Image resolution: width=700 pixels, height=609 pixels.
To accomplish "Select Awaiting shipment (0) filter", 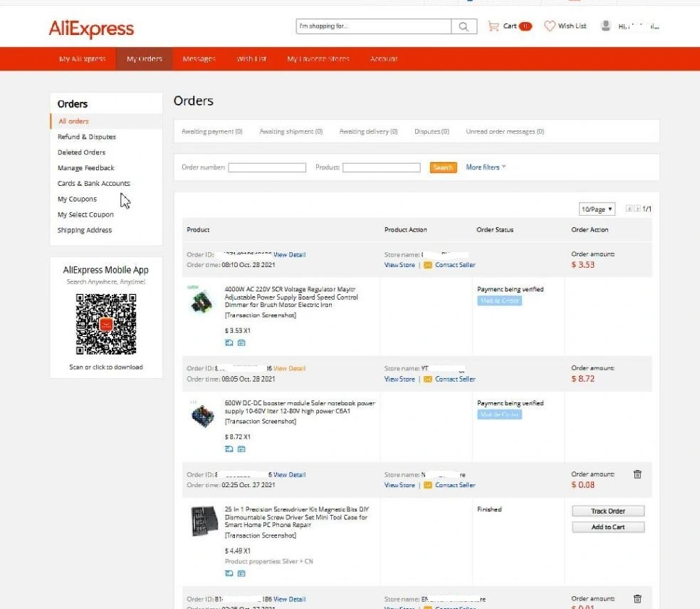I will (291, 132).
